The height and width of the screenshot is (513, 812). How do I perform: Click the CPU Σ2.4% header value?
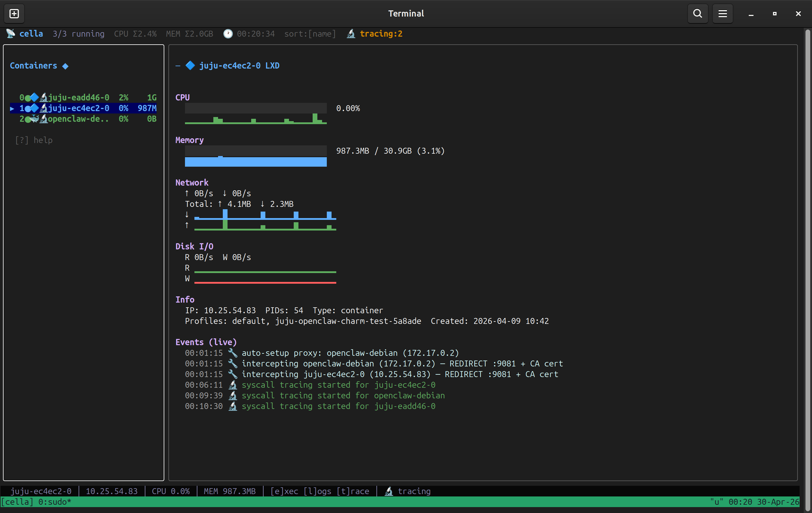tap(135, 34)
